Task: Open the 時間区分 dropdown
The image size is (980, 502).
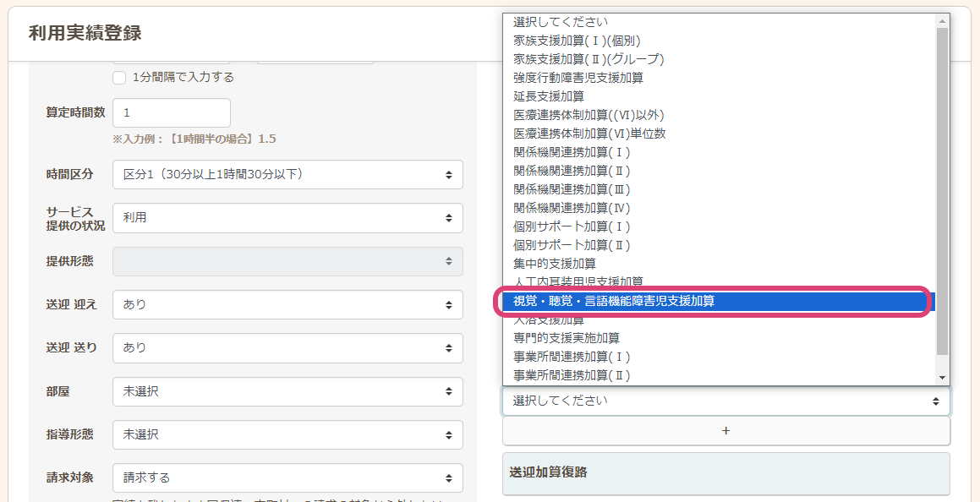Action: [287, 174]
